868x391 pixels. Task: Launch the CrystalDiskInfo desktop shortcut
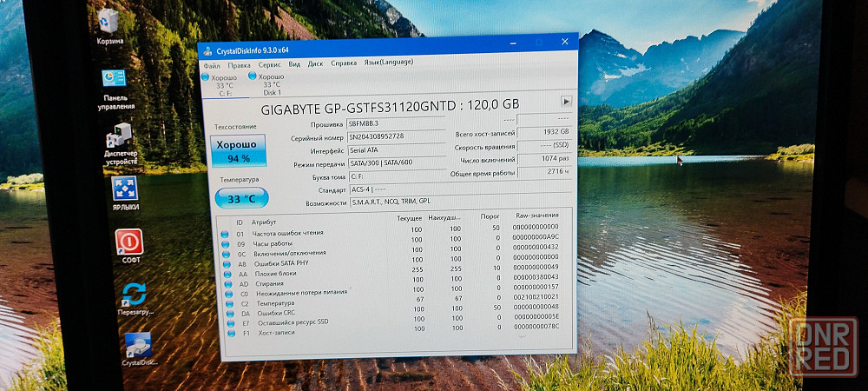[138, 346]
